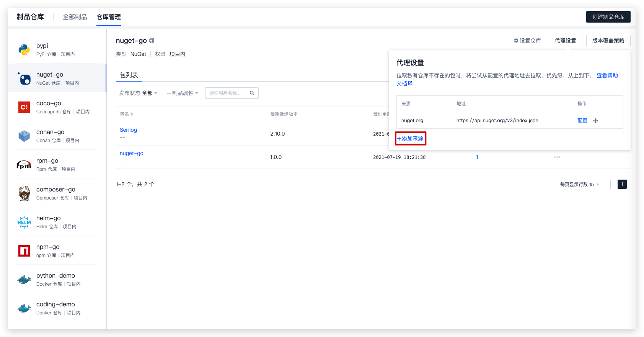Click the nuget-go NuGet logo icon
The width and height of the screenshot is (644, 337).
tap(24, 79)
